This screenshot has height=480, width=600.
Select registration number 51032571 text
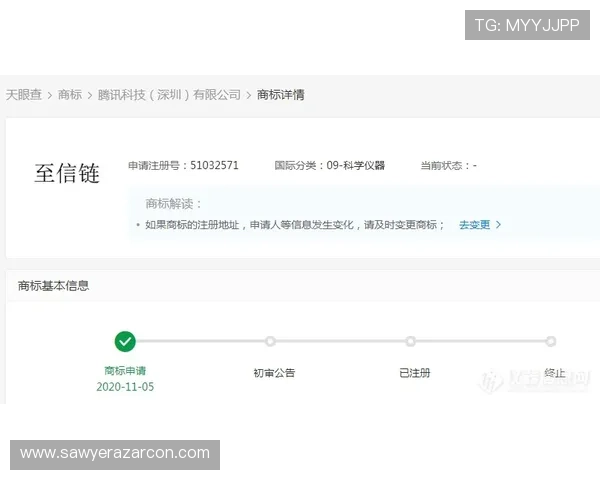tap(214, 165)
